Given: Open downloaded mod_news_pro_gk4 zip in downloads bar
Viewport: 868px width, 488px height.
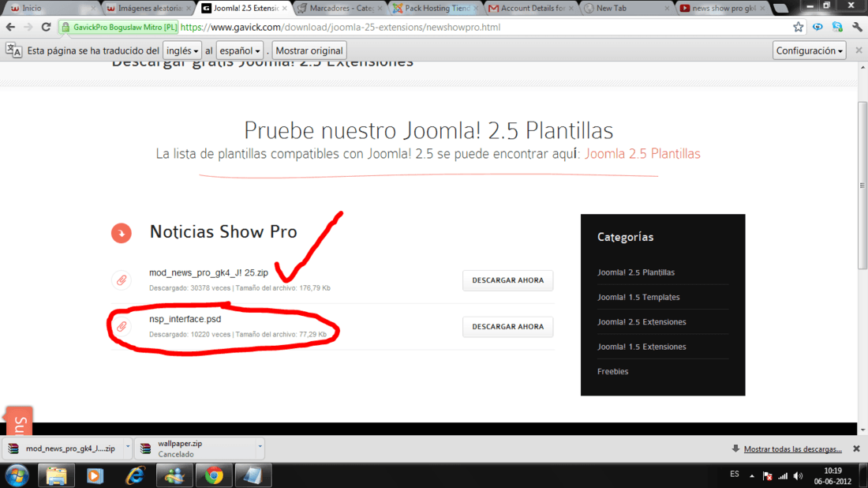Looking at the screenshot, I should 62,449.
